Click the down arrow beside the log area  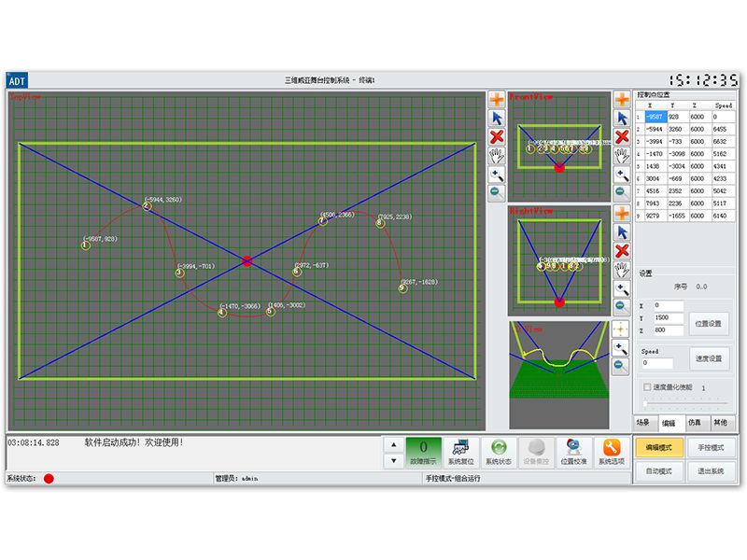[x=394, y=460]
